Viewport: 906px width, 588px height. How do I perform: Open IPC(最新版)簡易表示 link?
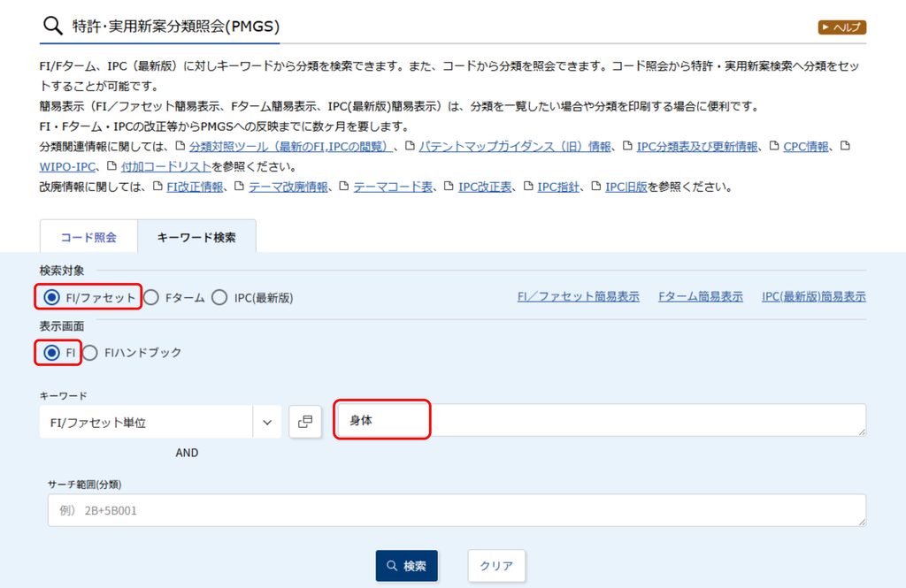[x=814, y=296]
